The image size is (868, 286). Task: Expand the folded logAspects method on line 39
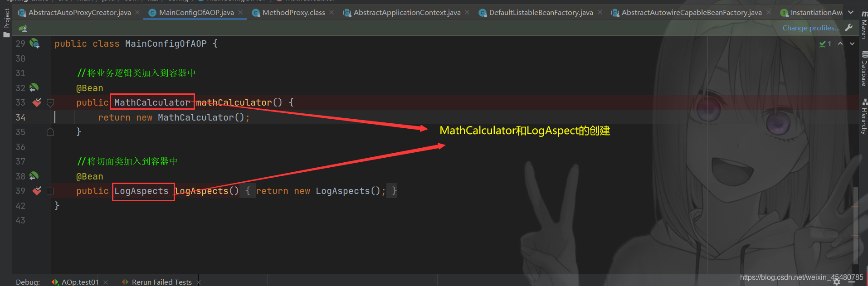50,191
